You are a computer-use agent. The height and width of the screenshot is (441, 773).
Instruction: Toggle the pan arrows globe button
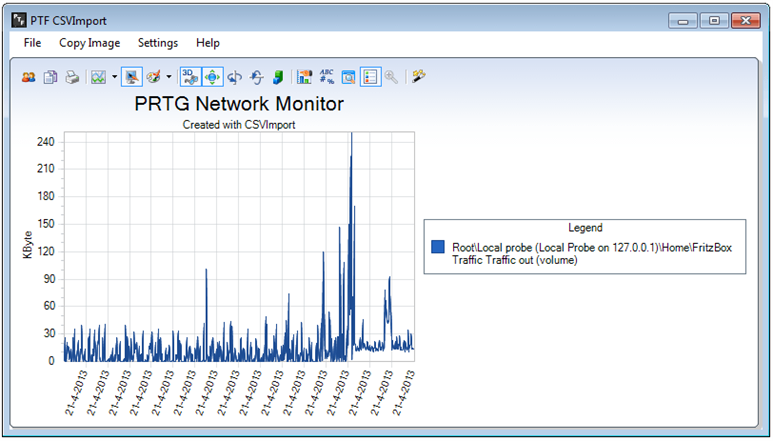(212, 77)
